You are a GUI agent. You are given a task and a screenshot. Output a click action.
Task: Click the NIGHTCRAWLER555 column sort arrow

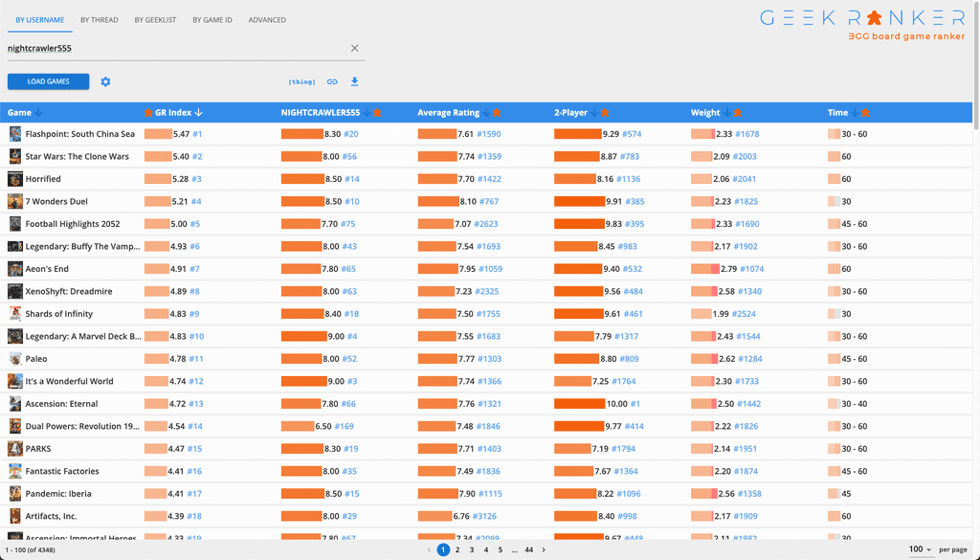point(367,113)
